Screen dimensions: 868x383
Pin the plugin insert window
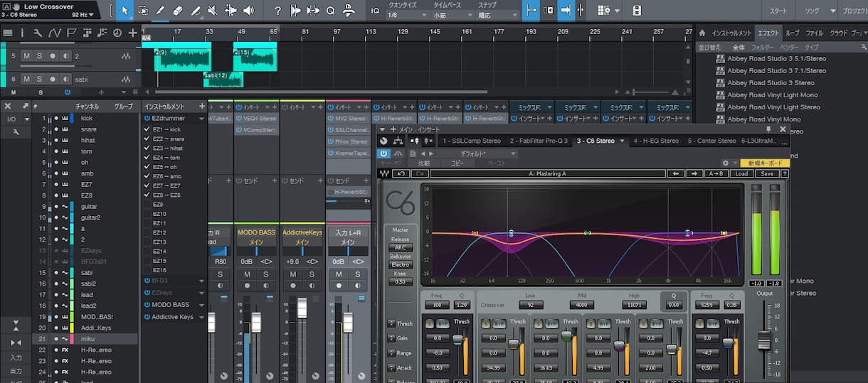pyautogui.click(x=768, y=129)
